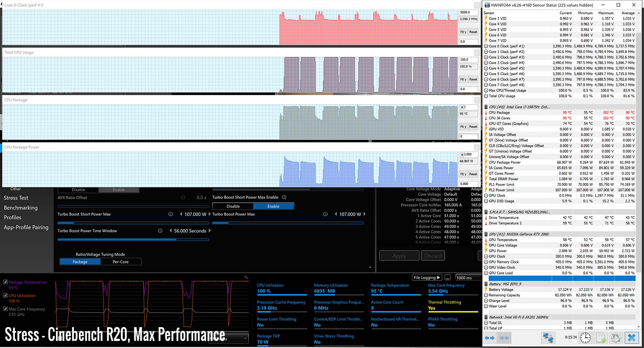Toggle the Max Core Frequency graph checkbox
This screenshot has width=644, height=348.
pyautogui.click(x=5, y=309)
